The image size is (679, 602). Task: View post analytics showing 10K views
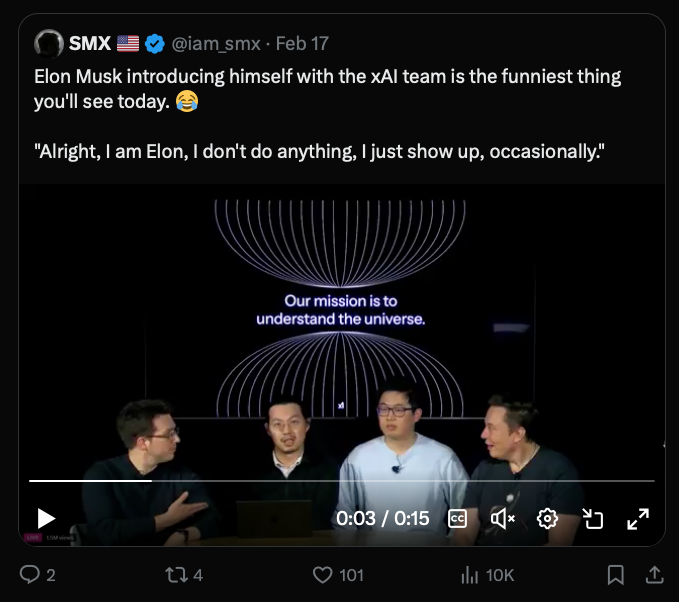[x=470, y=575]
